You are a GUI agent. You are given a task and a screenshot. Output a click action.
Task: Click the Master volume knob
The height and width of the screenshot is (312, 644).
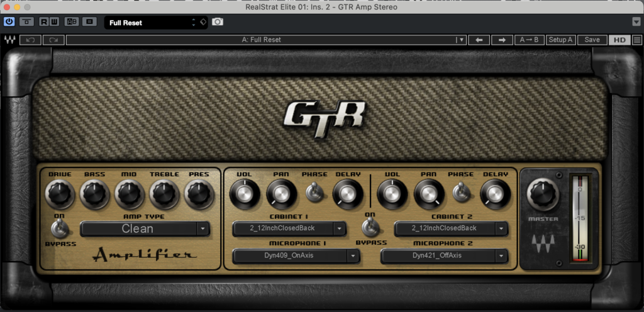(543, 194)
